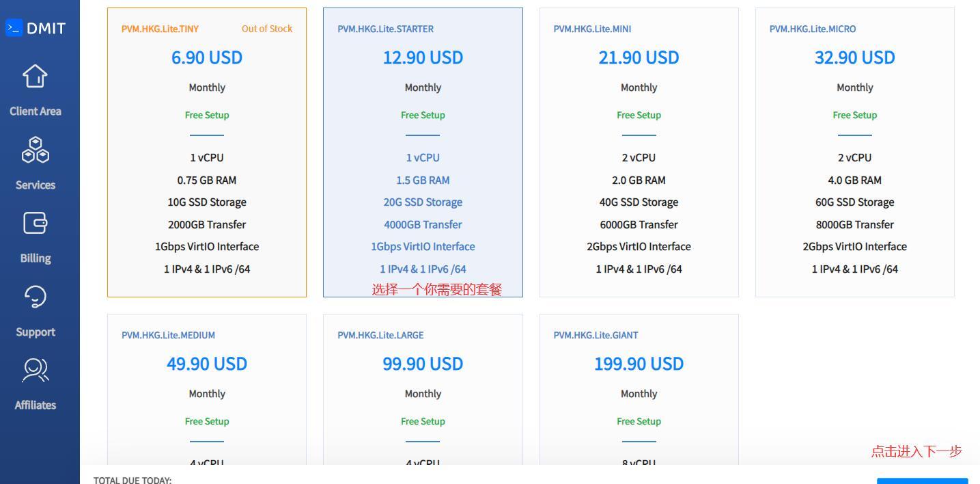Pick the PVM.HKG.Lite.MINI plan card

pyautogui.click(x=639, y=152)
